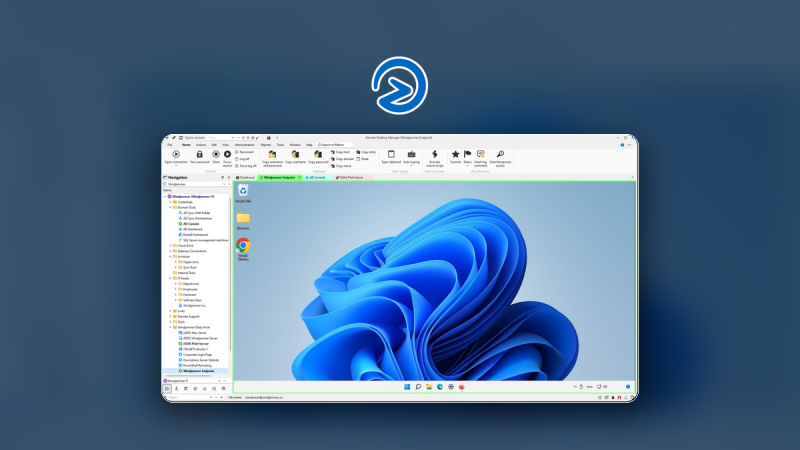Click Copy username and password icon
800x450 pixels.
pyautogui.click(x=272, y=154)
